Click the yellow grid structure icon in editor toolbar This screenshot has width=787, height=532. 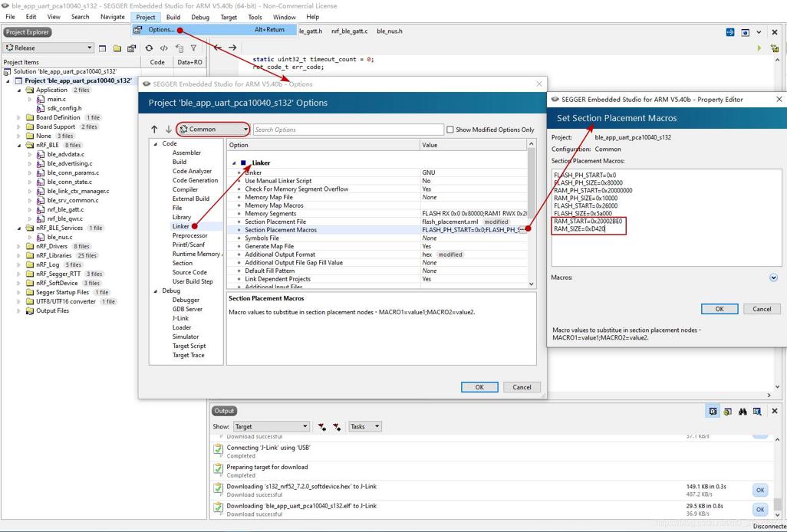tap(775, 48)
